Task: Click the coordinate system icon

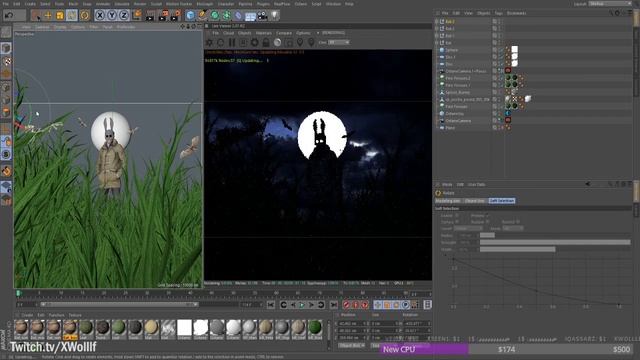Action: 137,15
